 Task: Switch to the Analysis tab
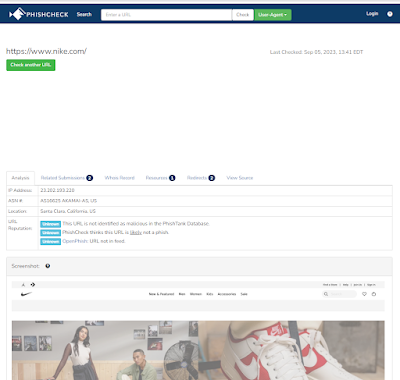pyautogui.click(x=20, y=178)
